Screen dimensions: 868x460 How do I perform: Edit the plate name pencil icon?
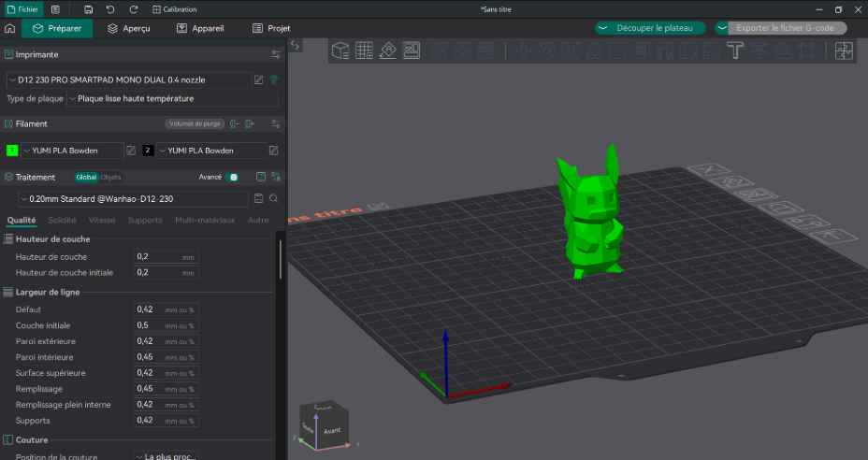click(x=378, y=207)
